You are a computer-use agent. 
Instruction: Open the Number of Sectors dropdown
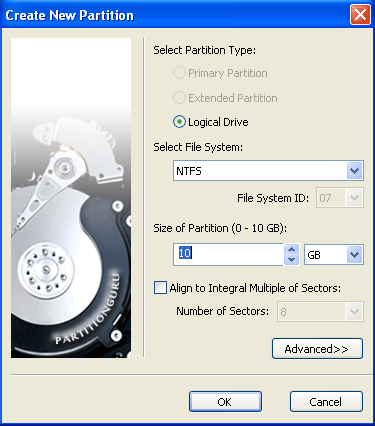coord(354,312)
